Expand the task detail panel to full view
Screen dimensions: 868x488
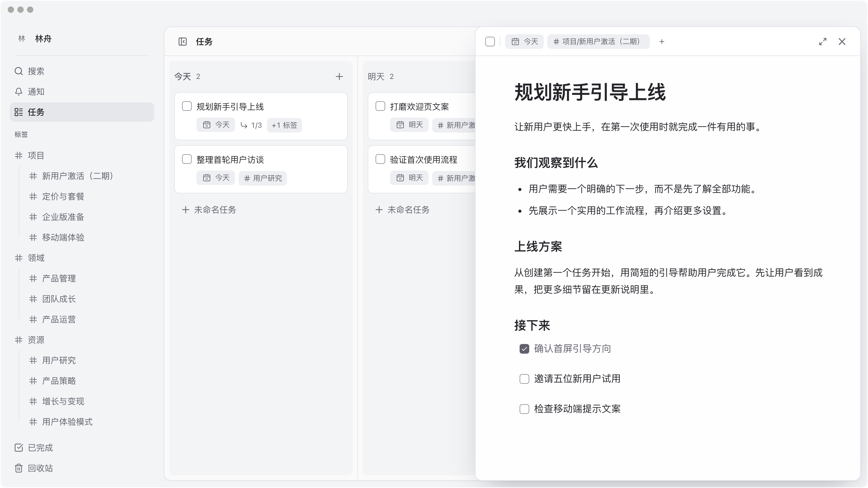pos(823,42)
